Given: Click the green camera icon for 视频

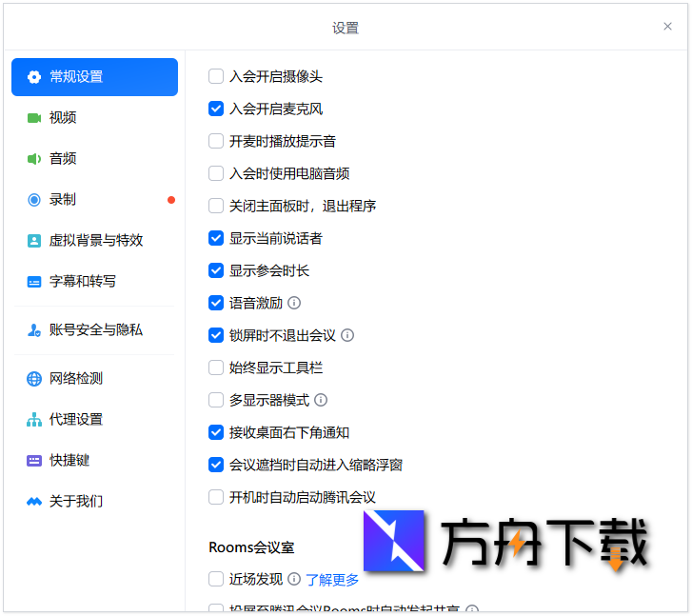Looking at the screenshot, I should pyautogui.click(x=34, y=118).
